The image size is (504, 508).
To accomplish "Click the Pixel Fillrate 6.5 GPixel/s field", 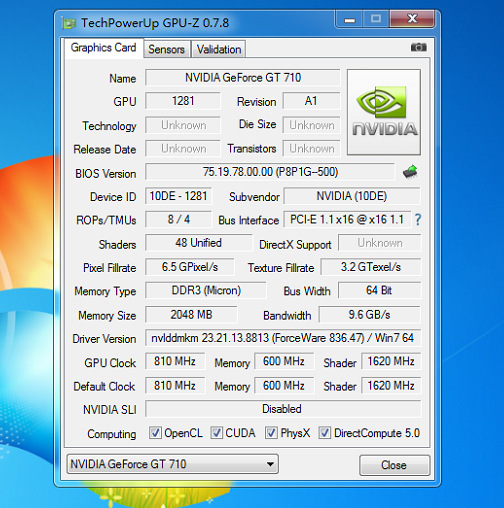I will point(190,267).
